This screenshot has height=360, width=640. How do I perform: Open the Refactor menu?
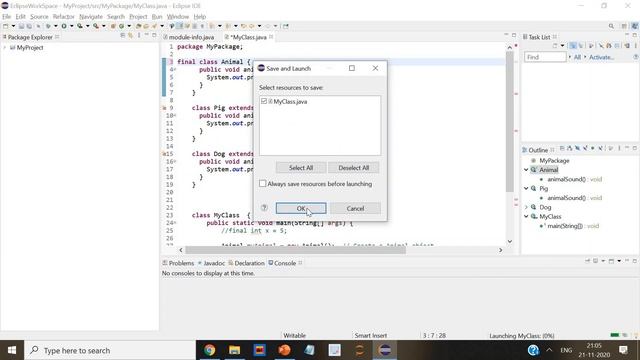[x=64, y=17]
